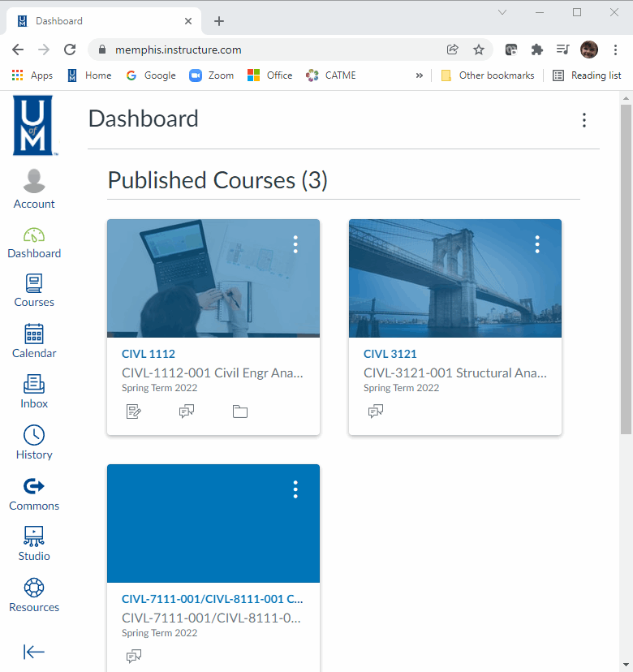Click the University of Memphis logo

click(x=33, y=125)
